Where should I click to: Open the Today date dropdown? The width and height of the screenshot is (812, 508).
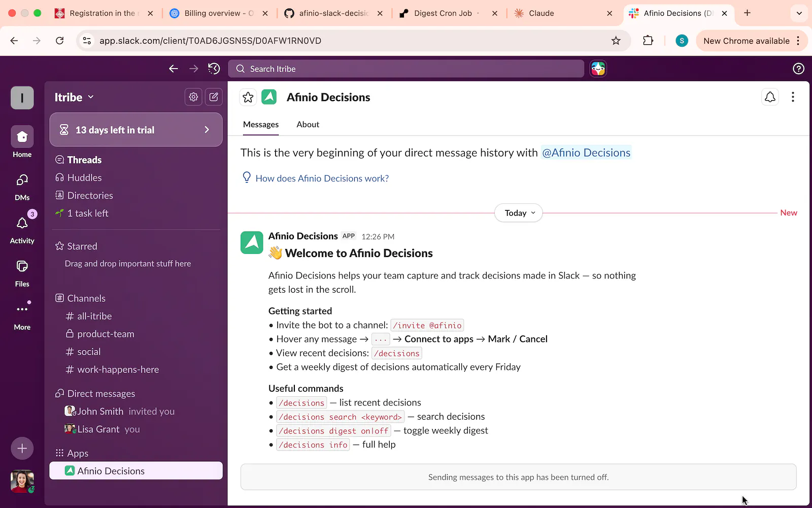coord(519,213)
